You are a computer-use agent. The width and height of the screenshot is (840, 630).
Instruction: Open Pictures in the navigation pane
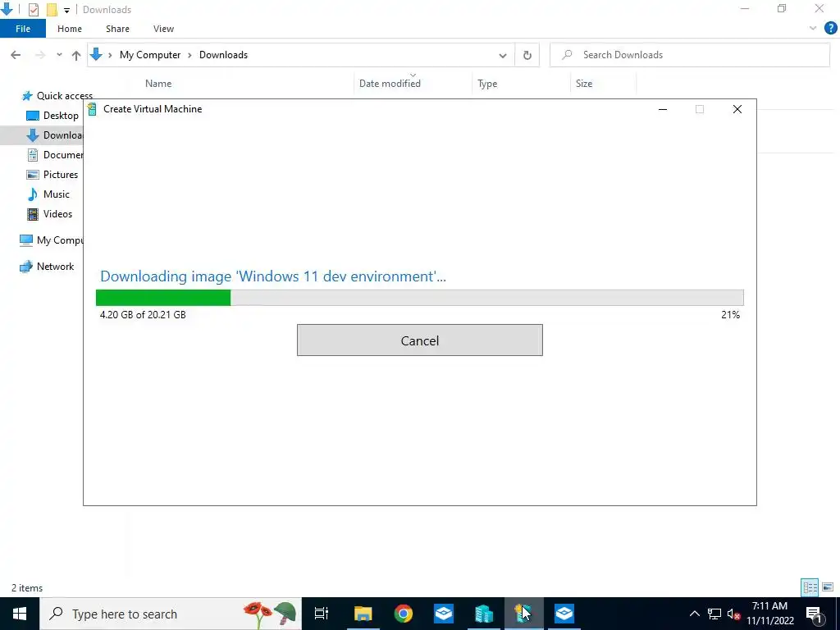[52, 175]
